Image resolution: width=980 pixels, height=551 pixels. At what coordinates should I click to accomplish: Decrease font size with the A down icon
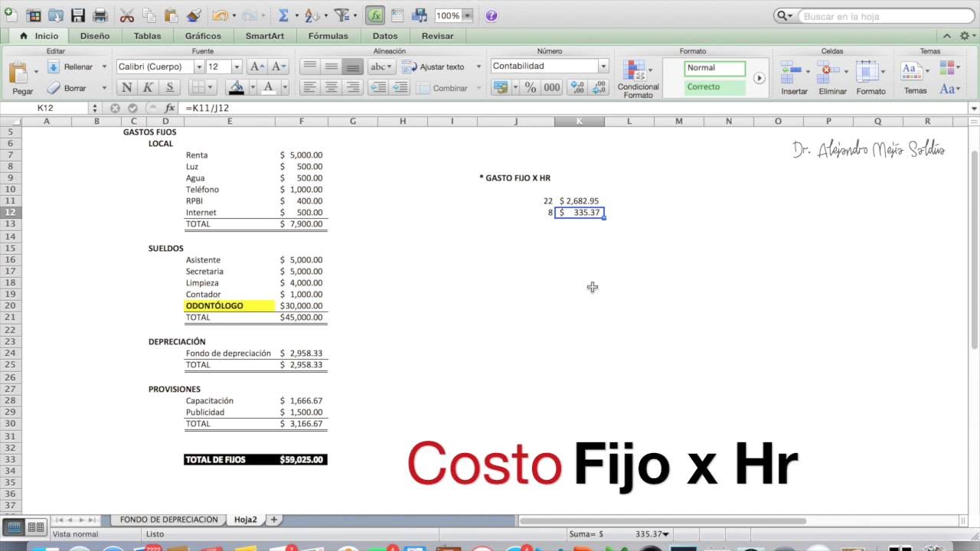coord(279,67)
